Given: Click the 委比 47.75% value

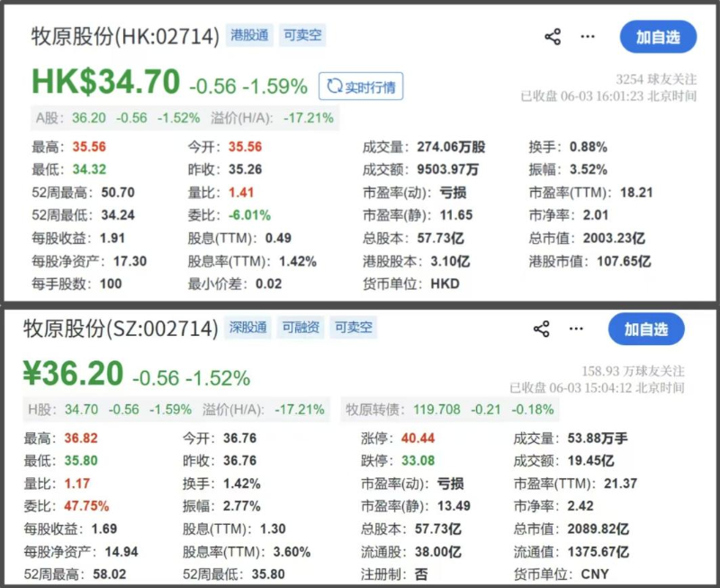Looking at the screenshot, I should click(x=86, y=506).
